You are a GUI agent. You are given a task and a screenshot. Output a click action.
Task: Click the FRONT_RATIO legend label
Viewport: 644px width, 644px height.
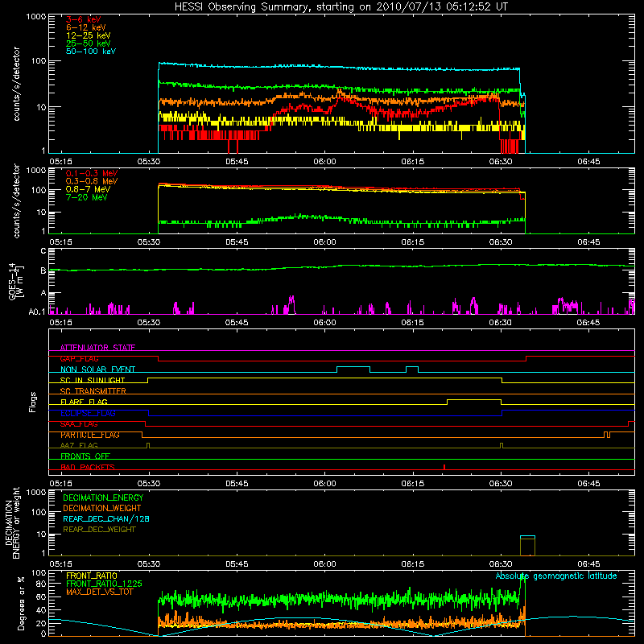coord(92,576)
